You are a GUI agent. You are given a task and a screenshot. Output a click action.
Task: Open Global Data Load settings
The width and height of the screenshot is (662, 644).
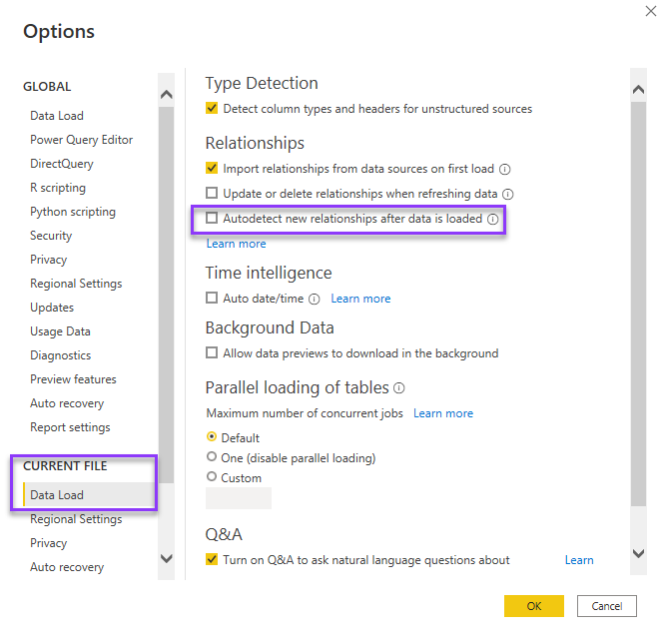[x=57, y=116]
